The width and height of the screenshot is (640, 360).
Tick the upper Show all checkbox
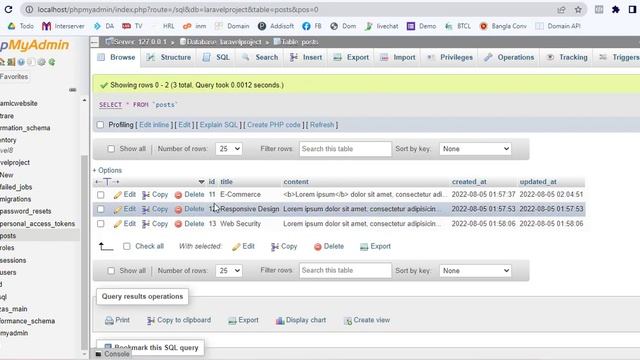tap(111, 149)
